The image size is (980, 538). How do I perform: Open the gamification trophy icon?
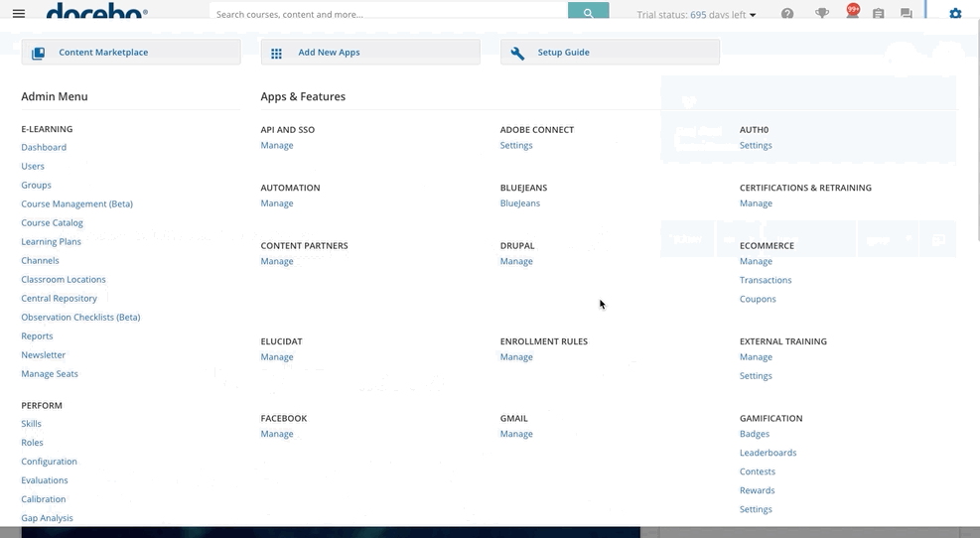click(822, 13)
